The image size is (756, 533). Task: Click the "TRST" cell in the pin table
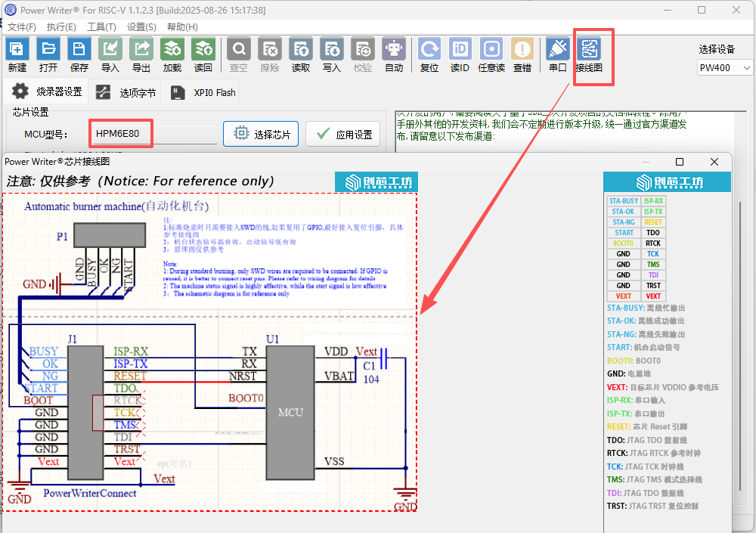pos(653,286)
